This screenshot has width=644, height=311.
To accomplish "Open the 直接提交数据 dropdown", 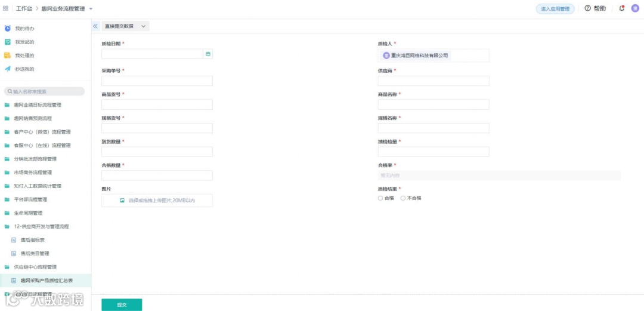I will [x=125, y=26].
